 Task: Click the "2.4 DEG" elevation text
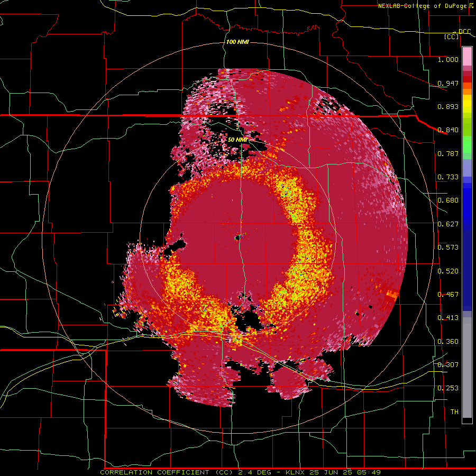(x=254, y=472)
